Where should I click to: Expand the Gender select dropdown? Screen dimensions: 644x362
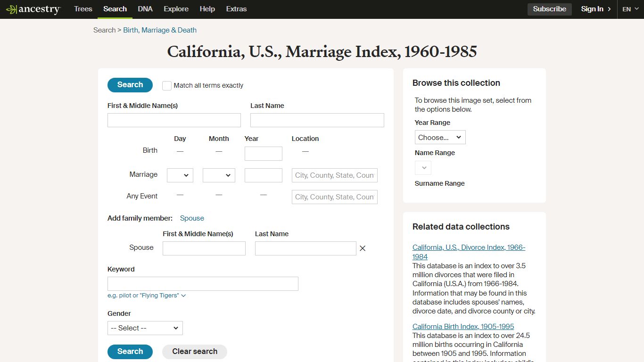[145, 328]
